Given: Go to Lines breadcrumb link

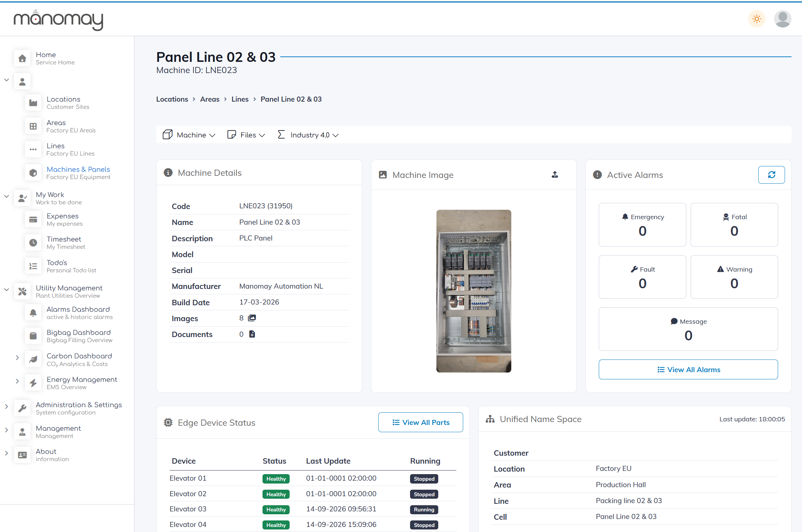Looking at the screenshot, I should tap(240, 99).
